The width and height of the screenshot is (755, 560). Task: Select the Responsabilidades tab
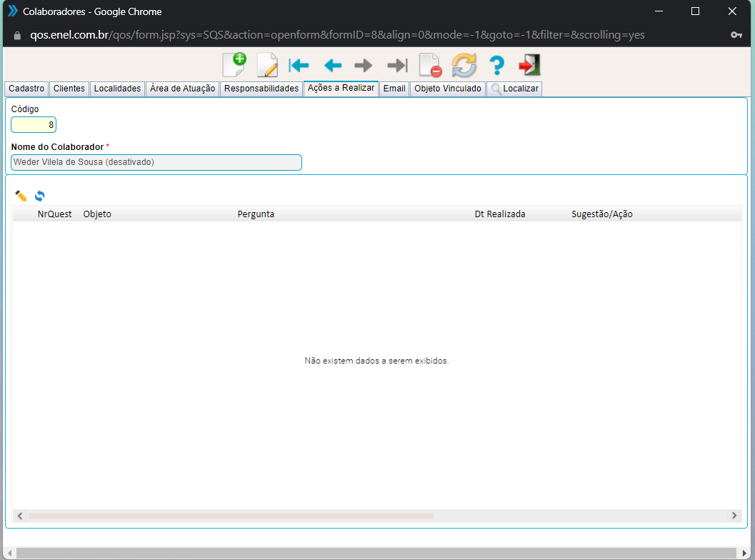tap(261, 89)
